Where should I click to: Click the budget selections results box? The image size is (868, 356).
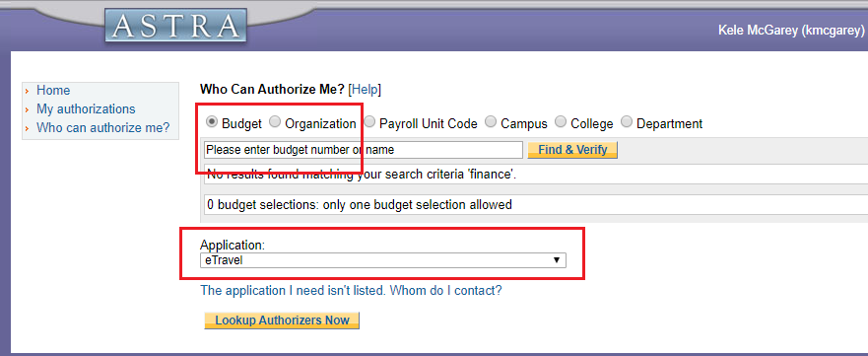[536, 205]
